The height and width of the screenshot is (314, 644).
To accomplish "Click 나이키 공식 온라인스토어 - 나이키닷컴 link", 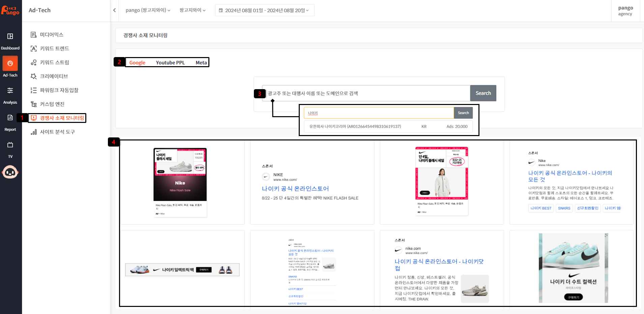I will tap(439, 265).
